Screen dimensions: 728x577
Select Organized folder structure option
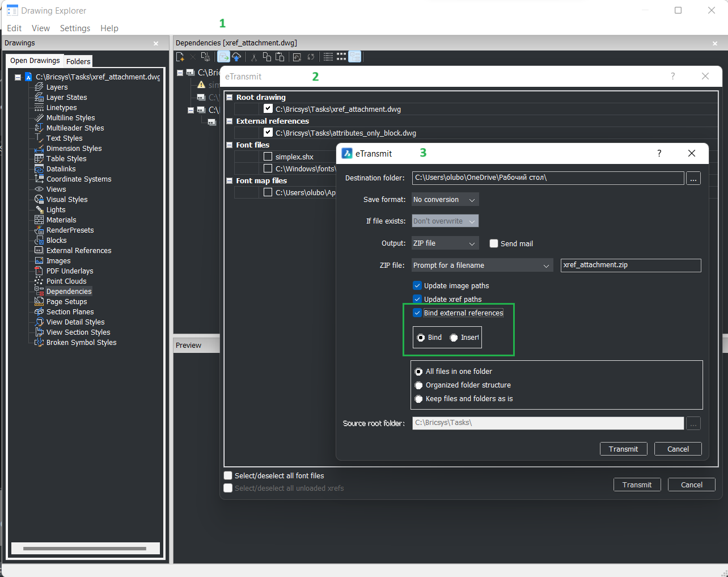pyautogui.click(x=418, y=385)
